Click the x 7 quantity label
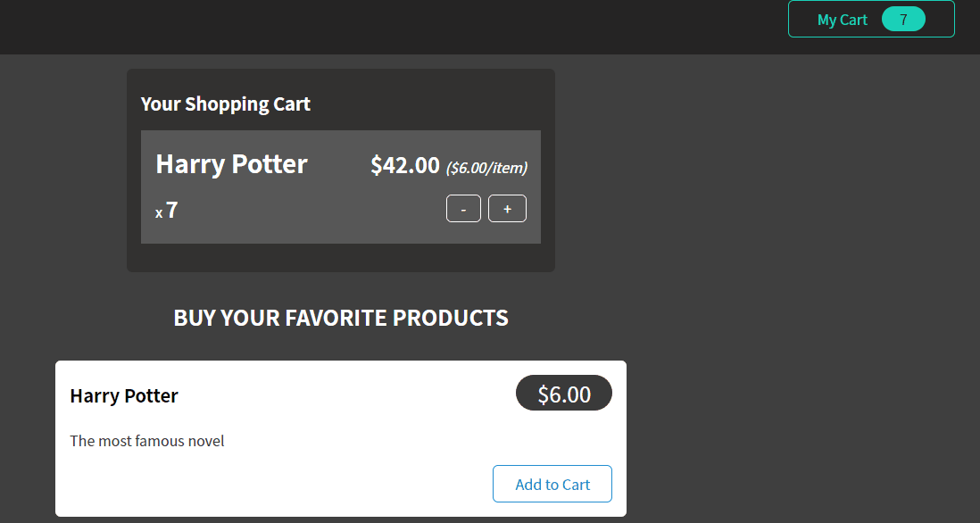 click(166, 211)
